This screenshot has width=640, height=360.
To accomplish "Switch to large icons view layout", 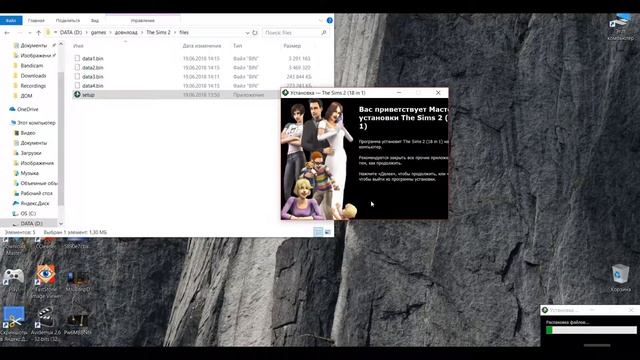I will click(x=327, y=232).
